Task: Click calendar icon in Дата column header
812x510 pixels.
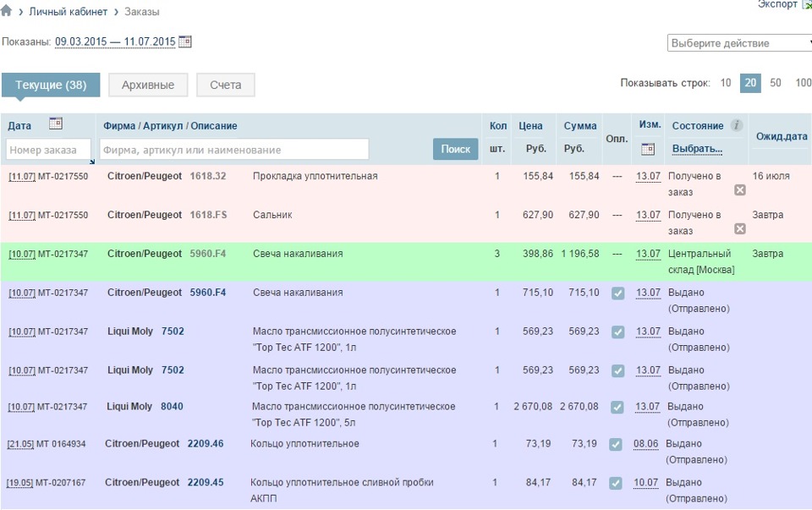Action: coord(56,123)
